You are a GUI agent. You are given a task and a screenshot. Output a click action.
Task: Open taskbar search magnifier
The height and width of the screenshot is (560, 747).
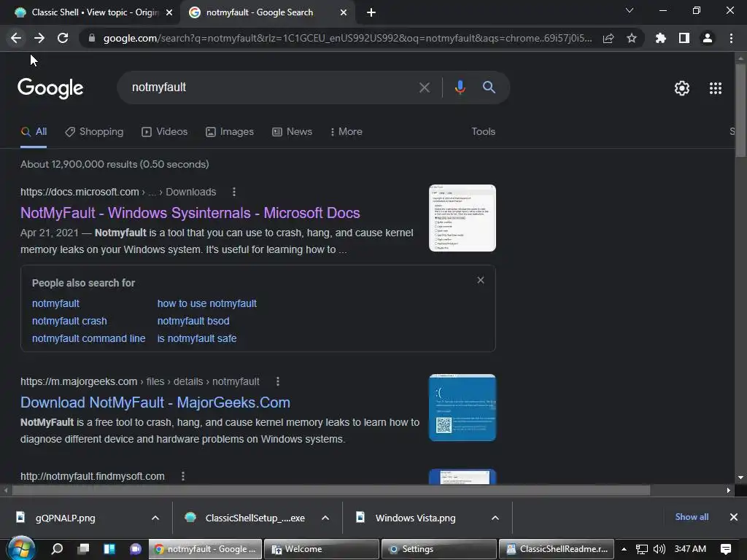tap(57, 549)
